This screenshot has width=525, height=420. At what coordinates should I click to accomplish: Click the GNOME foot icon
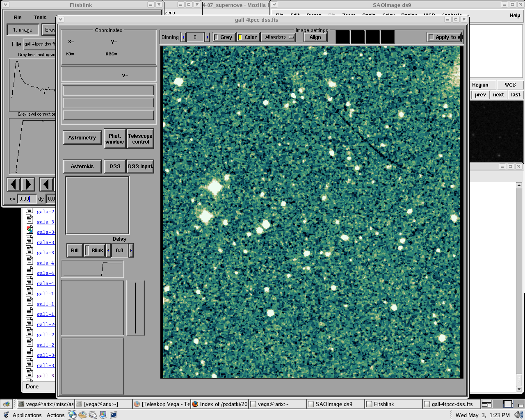point(6,415)
